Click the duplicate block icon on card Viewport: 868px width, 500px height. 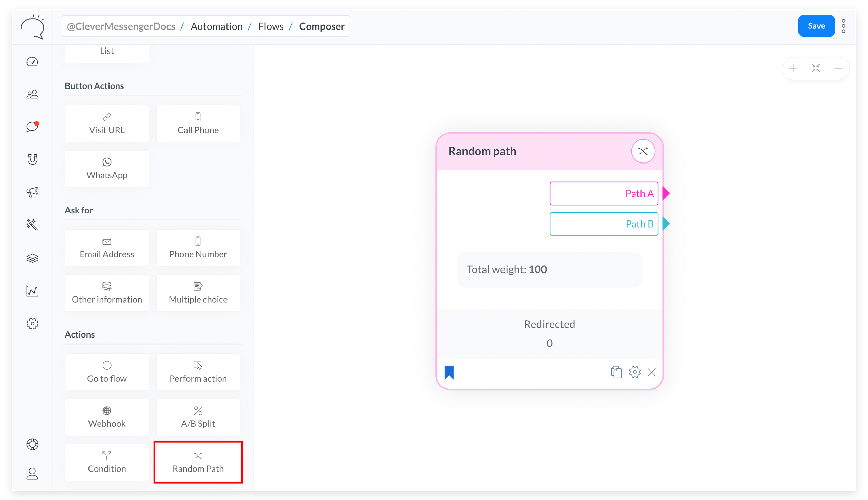[x=616, y=372]
